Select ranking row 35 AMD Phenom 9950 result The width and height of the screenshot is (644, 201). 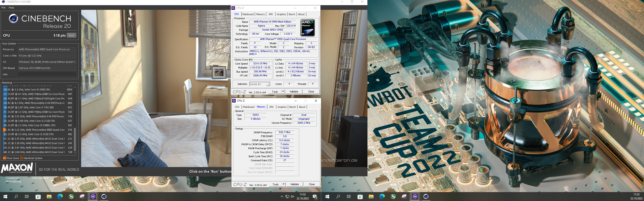click(x=38, y=130)
